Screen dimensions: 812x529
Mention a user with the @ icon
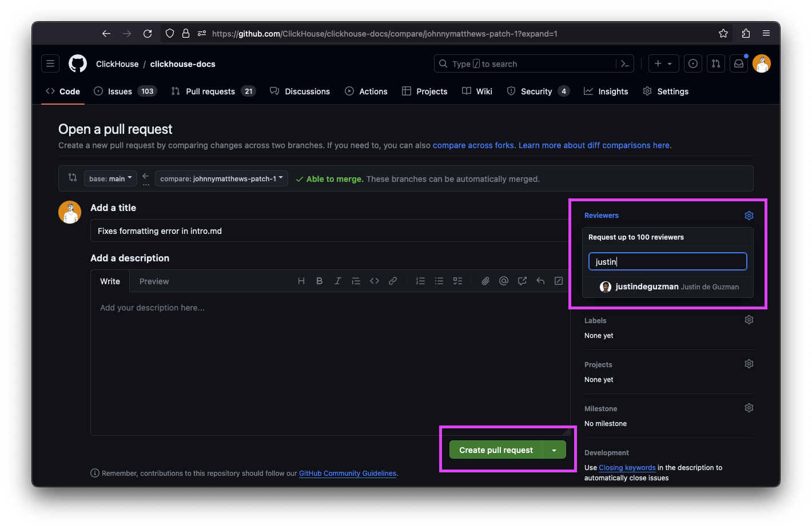(504, 281)
